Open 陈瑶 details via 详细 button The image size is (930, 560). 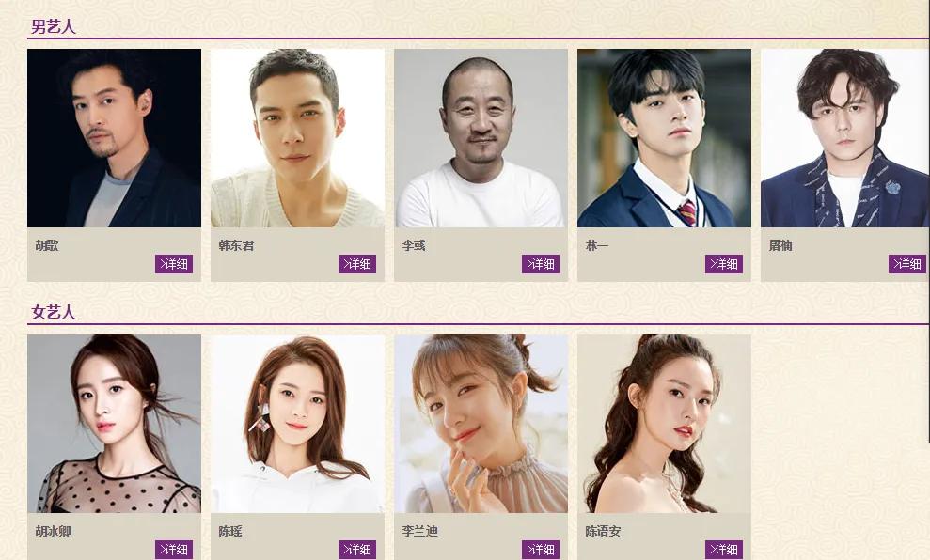click(357, 550)
